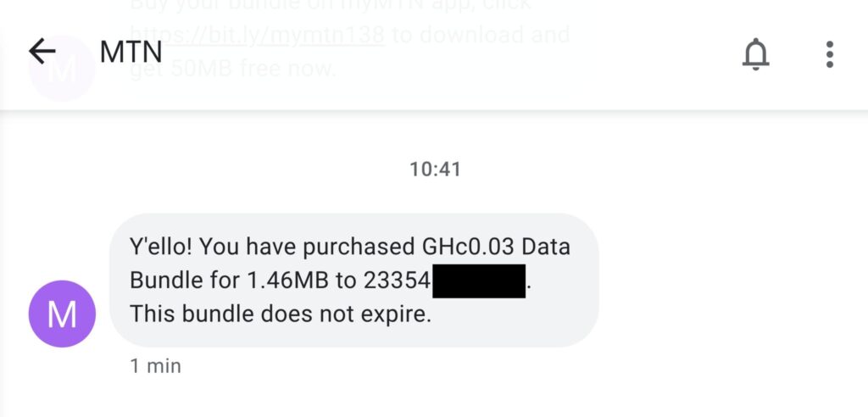
Task: Open the bit.ly/mymtn138 link
Action: [258, 36]
